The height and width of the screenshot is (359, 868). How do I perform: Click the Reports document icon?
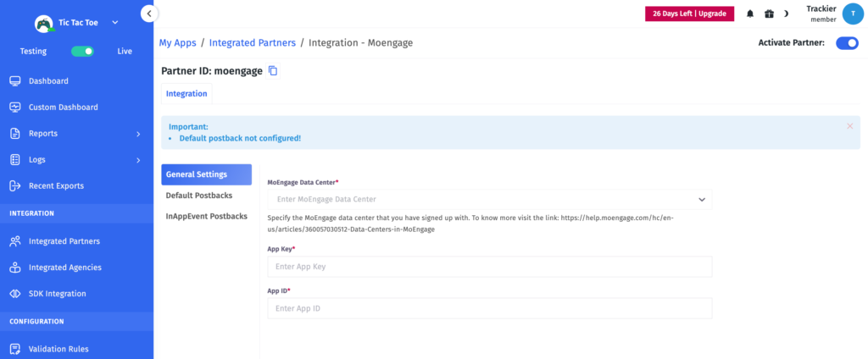click(15, 133)
